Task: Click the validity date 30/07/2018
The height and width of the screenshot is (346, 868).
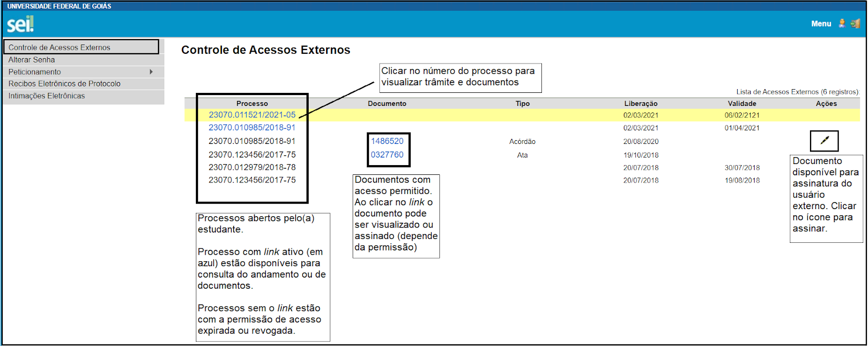Action: [x=742, y=168]
